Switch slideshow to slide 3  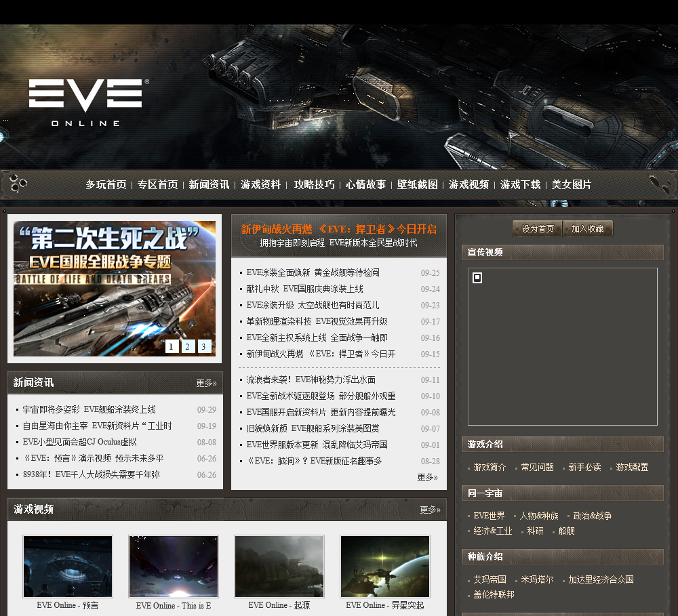click(203, 346)
